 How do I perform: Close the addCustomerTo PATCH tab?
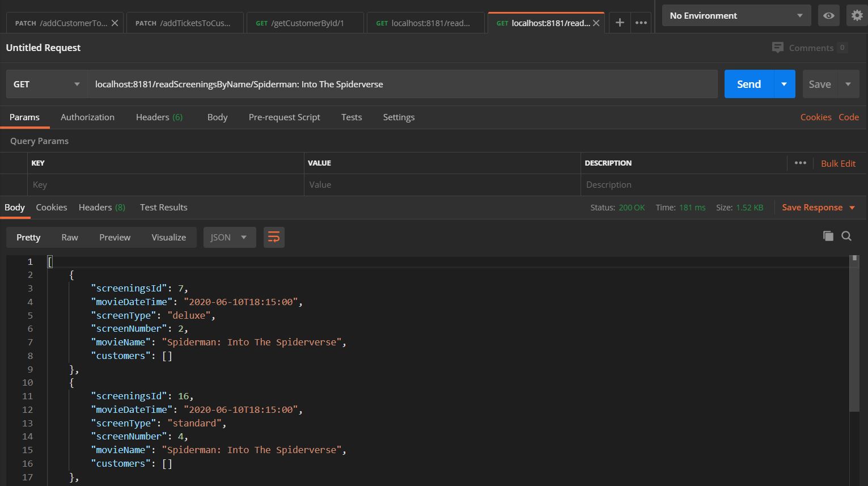point(115,23)
